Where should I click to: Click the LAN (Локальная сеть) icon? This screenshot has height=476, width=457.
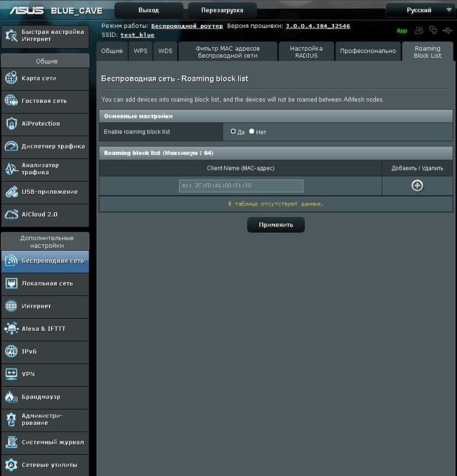coord(11,283)
